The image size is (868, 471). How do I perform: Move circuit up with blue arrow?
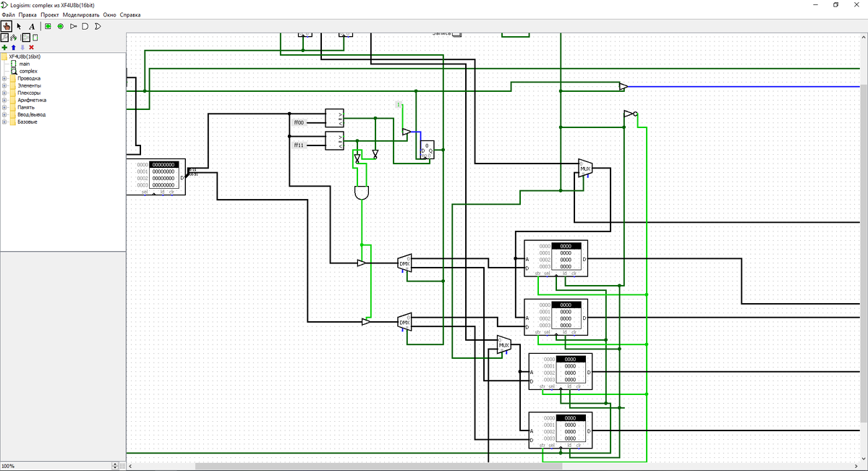(14, 47)
